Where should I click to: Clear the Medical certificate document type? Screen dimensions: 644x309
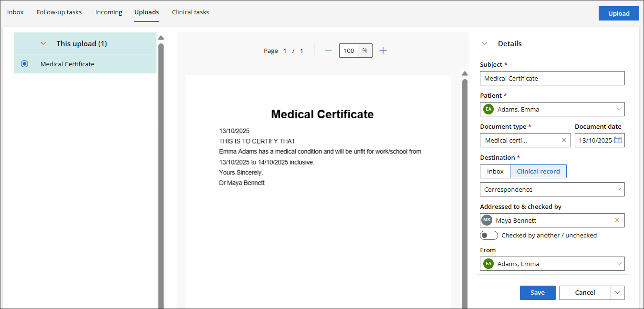[x=564, y=140]
